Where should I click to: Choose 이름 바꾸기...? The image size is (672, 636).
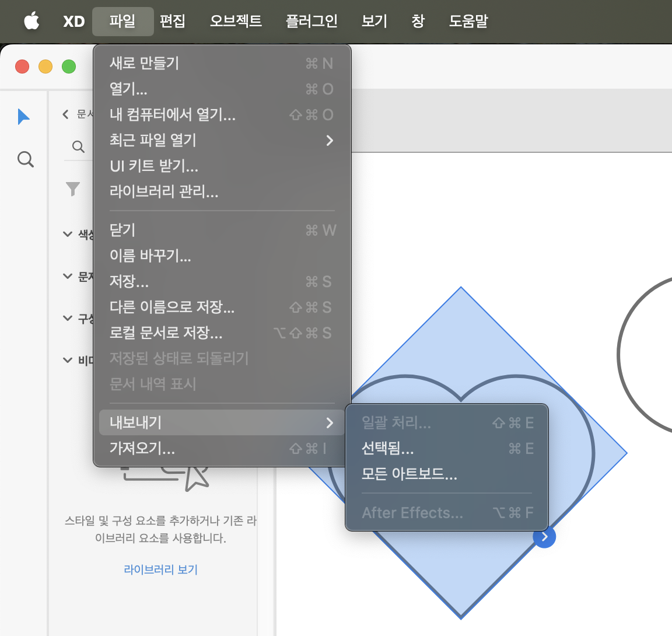pyautogui.click(x=222, y=256)
